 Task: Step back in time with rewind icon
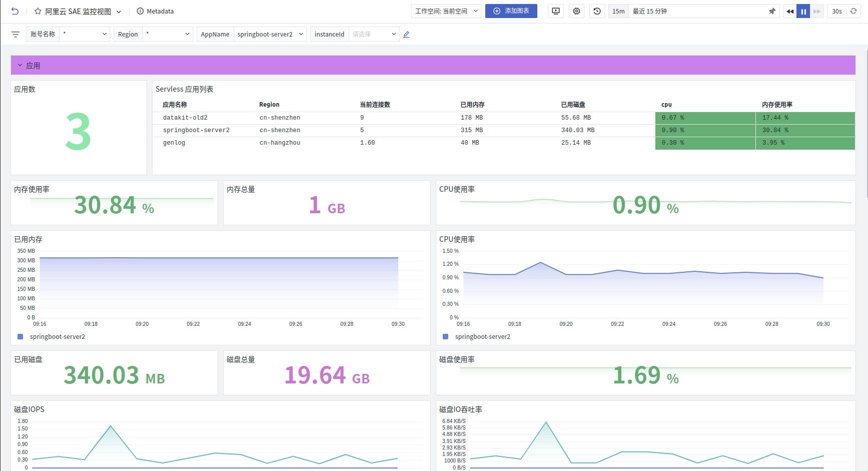click(789, 11)
